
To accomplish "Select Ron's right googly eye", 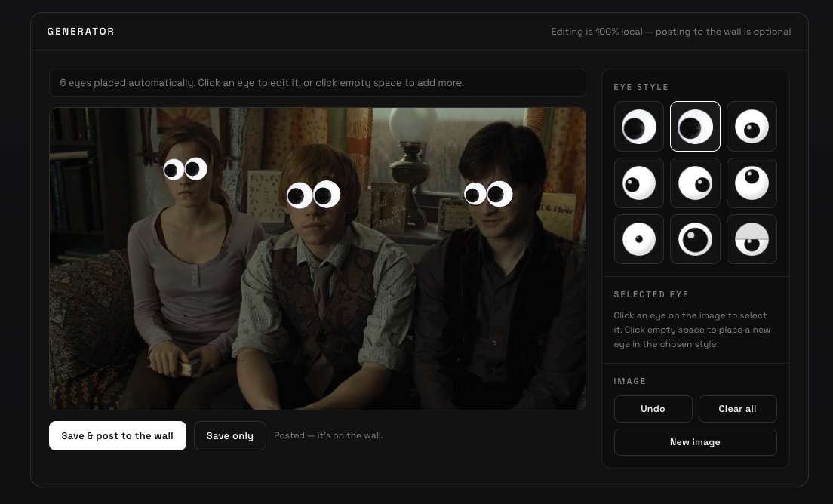I will click(326, 195).
